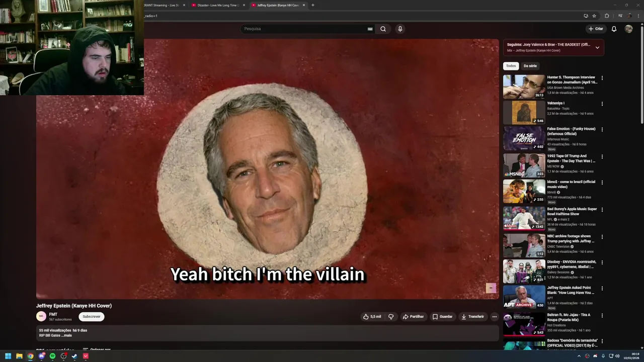
Task: Switch to the Jeffrey Epstein (Kanye HH Cover) tab
Action: pos(278,5)
